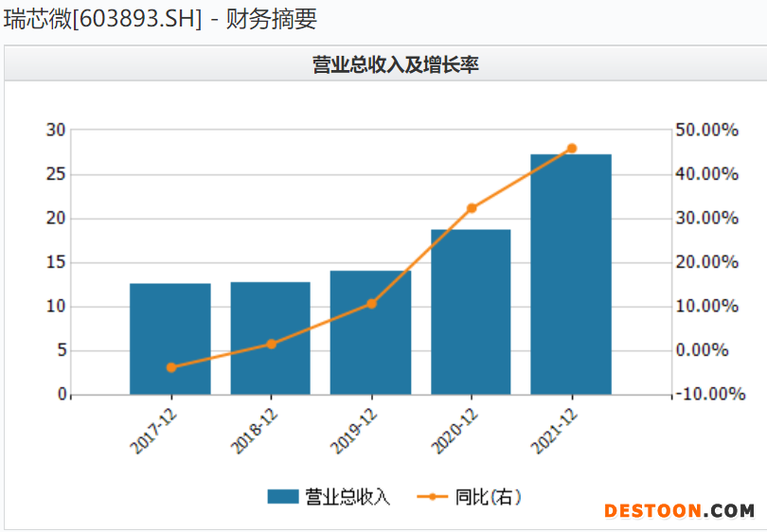Click the tallest bar for 2021-12
This screenshot has width=767, height=532.
pos(571,275)
